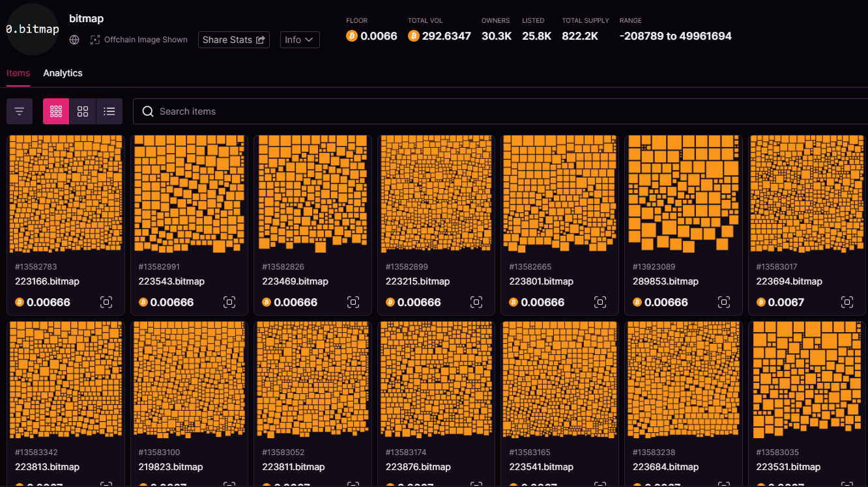
Task: Open 223531.bitmap thumbnail image
Action: [x=807, y=380]
